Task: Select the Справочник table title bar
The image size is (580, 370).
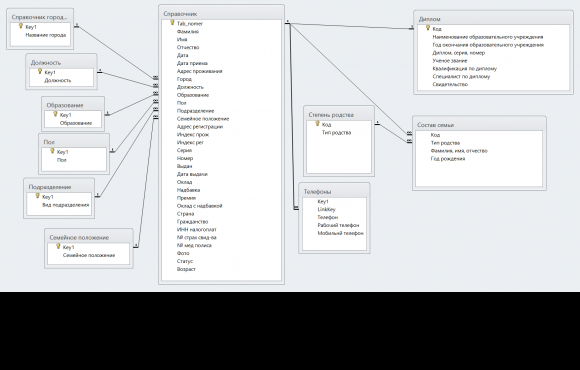Action: [x=221, y=14]
